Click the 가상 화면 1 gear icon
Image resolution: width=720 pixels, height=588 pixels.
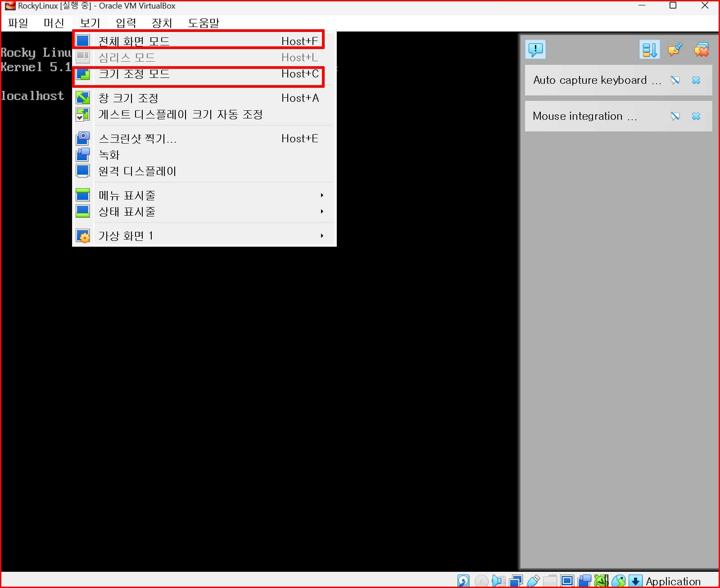(x=83, y=236)
